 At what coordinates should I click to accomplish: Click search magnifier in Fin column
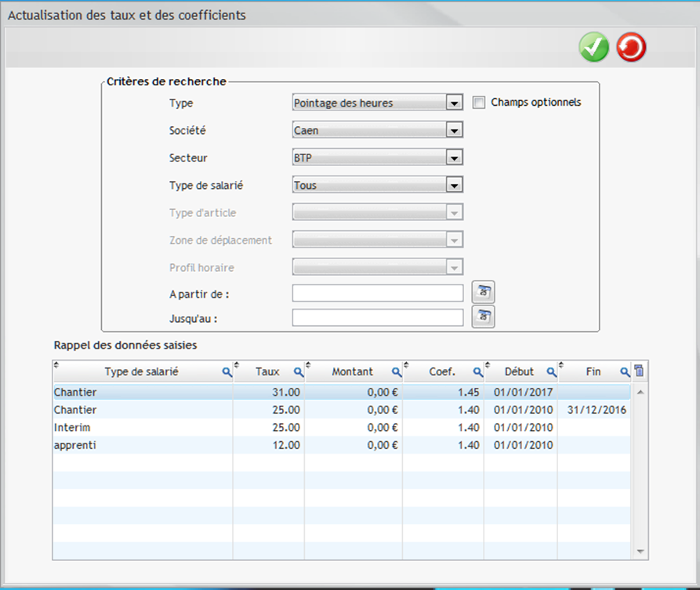(x=624, y=371)
